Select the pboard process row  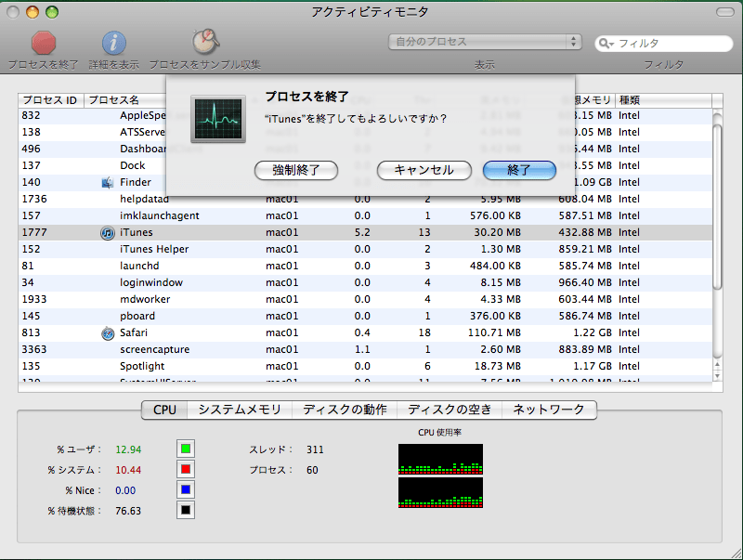pyautogui.click(x=365, y=316)
